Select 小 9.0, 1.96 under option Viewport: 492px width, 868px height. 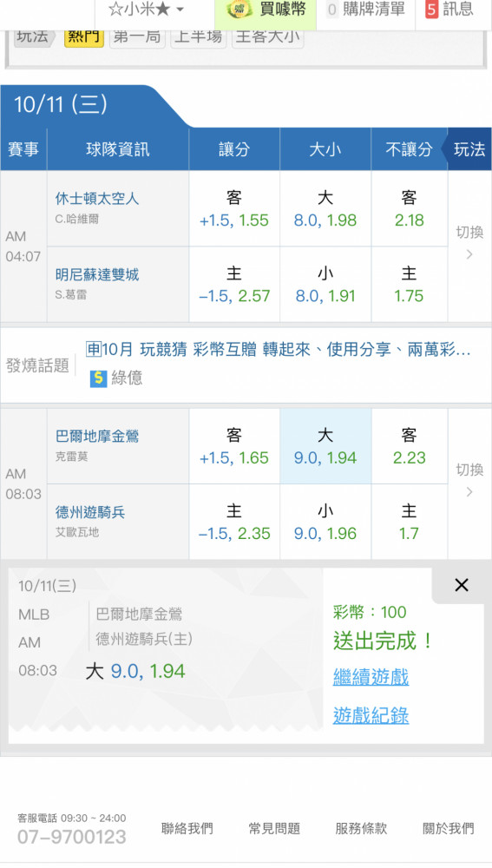tap(325, 522)
